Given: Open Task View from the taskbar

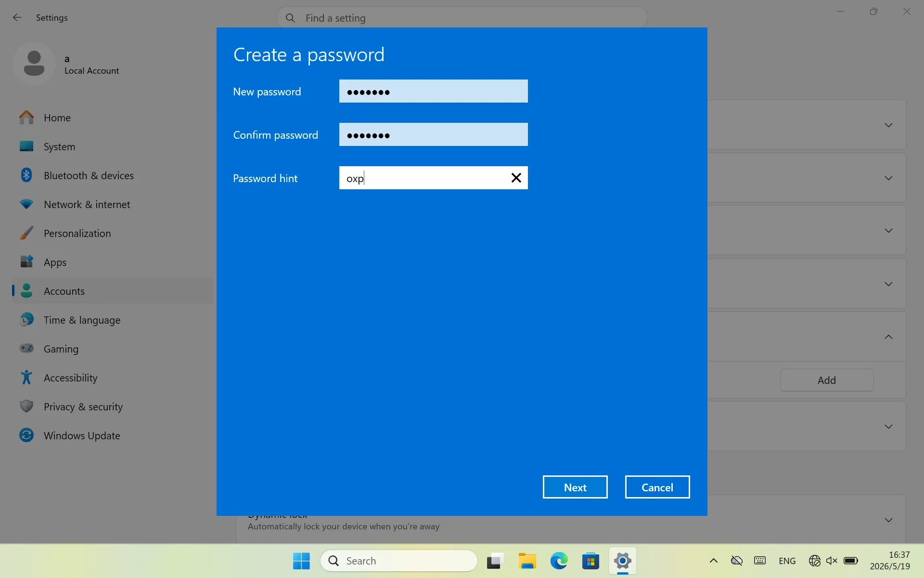Looking at the screenshot, I should coord(495,561).
